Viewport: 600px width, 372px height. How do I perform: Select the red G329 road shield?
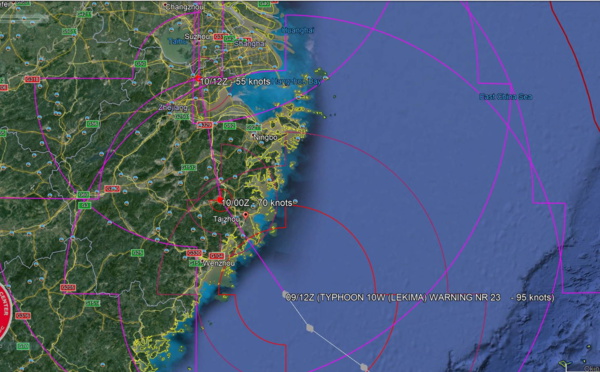click(x=205, y=125)
